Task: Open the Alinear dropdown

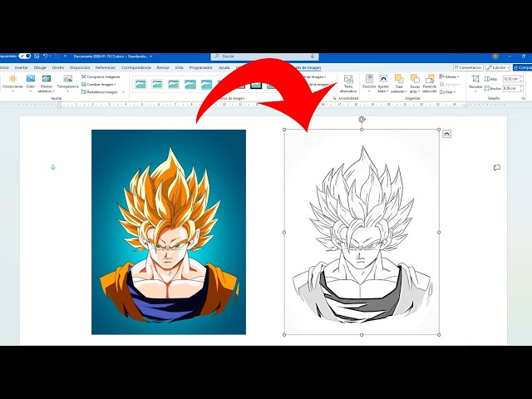Action: (x=449, y=77)
